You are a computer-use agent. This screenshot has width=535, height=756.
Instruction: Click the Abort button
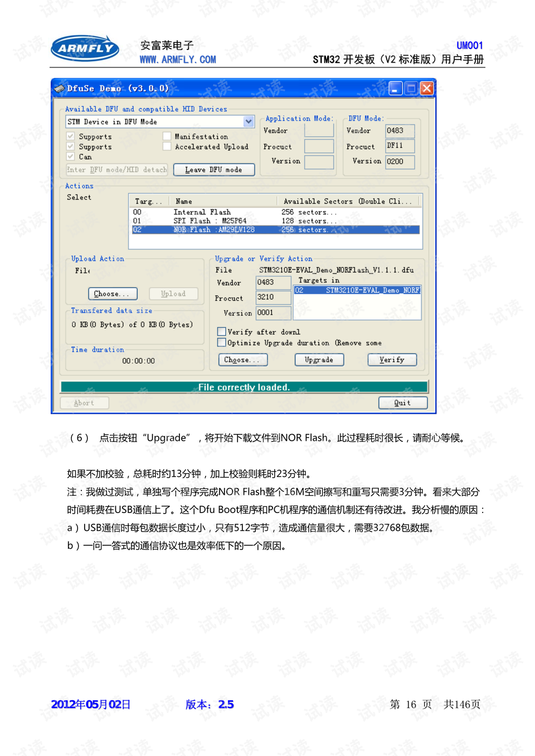[84, 403]
